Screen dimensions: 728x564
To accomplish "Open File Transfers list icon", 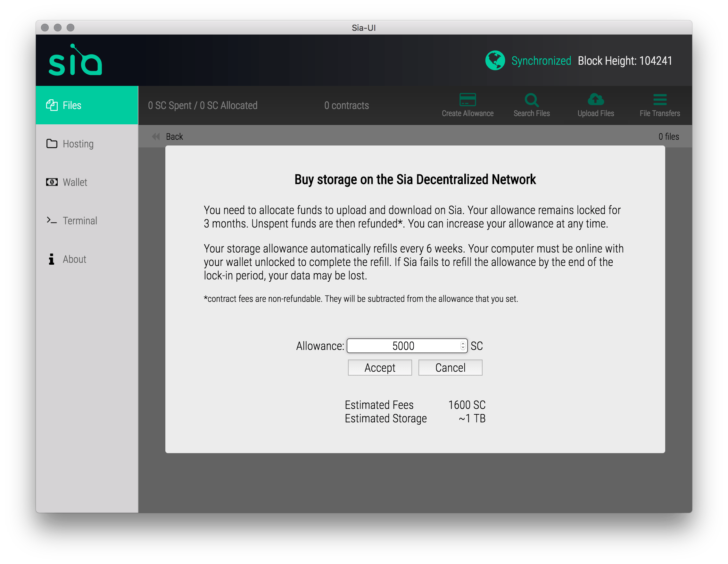I will tap(660, 99).
